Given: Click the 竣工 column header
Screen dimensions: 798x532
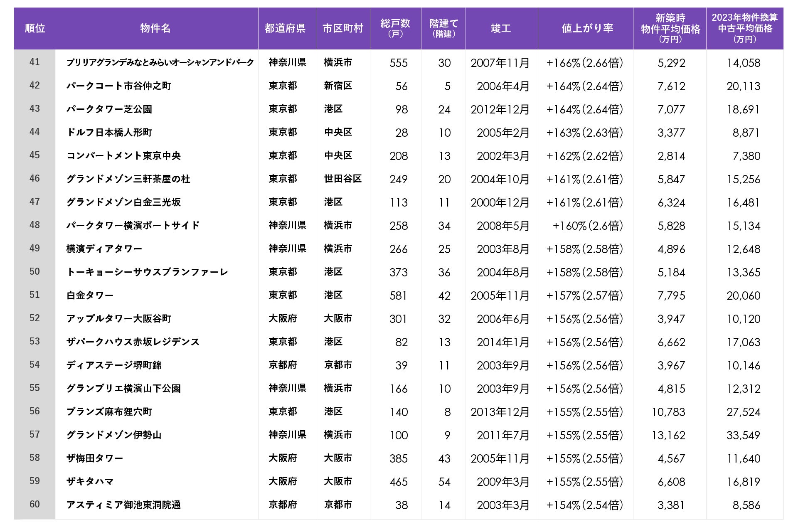Looking at the screenshot, I should [x=500, y=28].
